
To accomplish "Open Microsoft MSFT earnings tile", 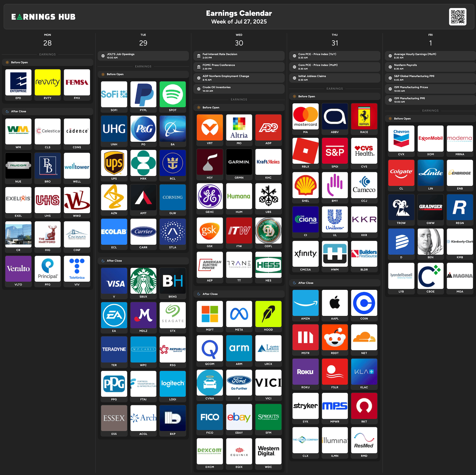I will click(210, 317).
